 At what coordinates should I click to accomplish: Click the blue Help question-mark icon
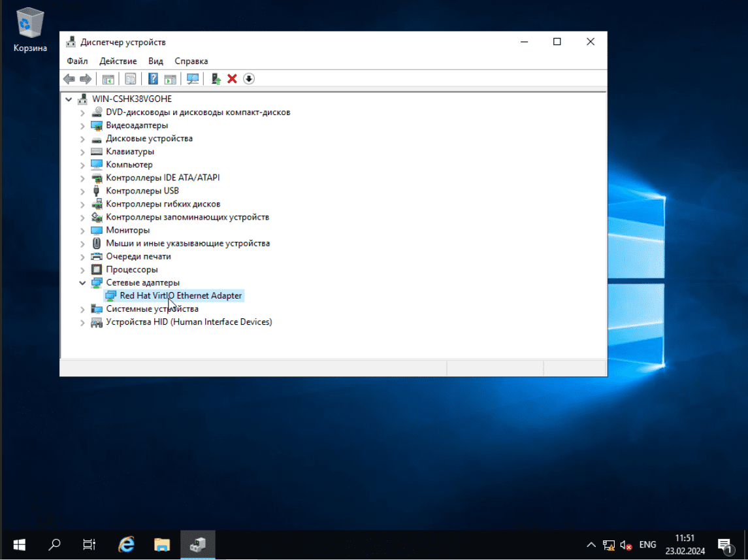tap(153, 78)
